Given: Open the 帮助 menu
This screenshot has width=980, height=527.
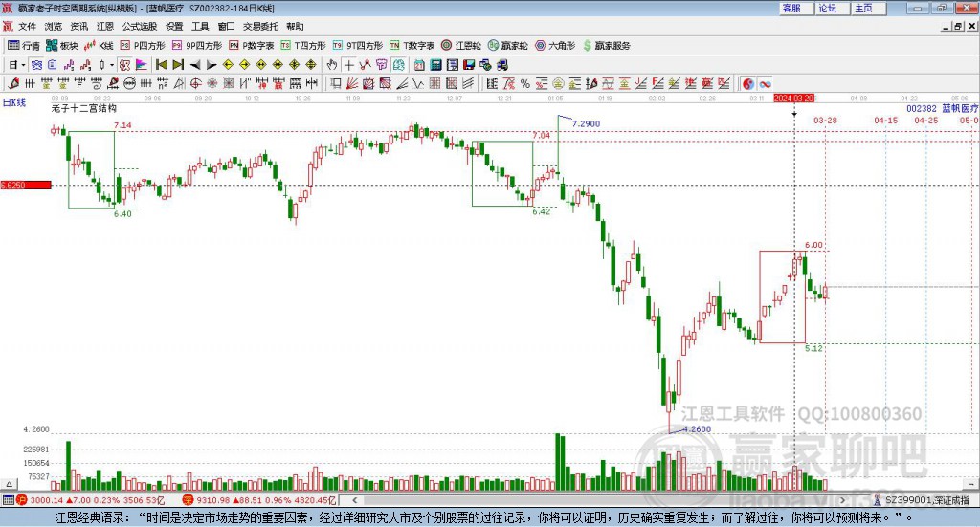Looking at the screenshot, I should [x=295, y=26].
